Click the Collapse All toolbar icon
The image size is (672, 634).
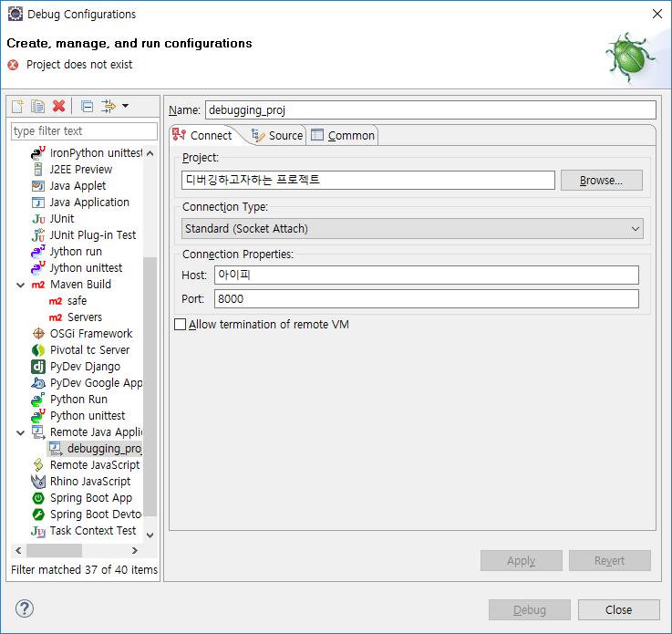tap(88, 106)
